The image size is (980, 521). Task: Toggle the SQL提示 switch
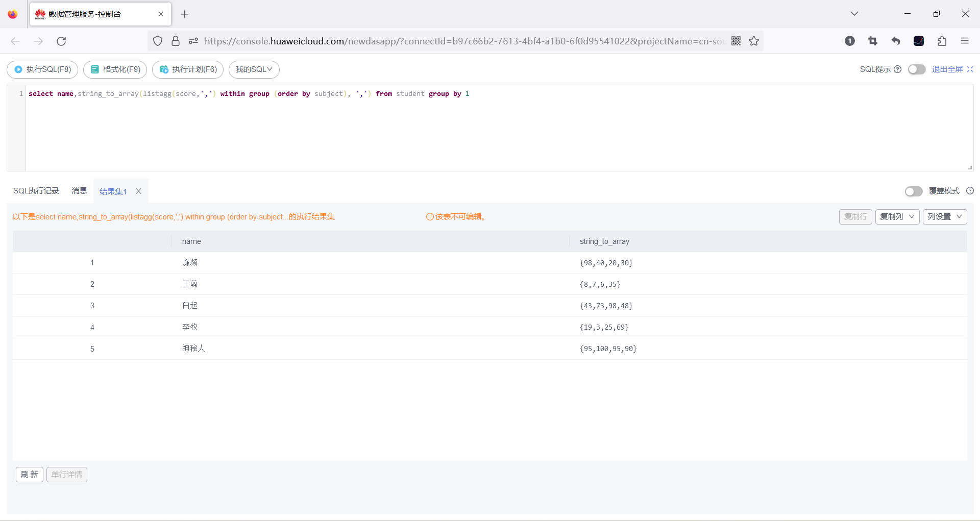tap(917, 69)
